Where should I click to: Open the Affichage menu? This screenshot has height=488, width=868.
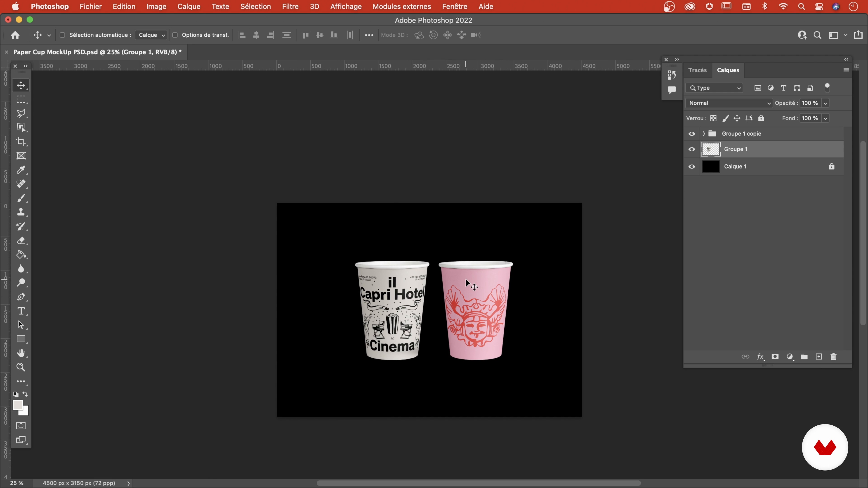pos(346,6)
